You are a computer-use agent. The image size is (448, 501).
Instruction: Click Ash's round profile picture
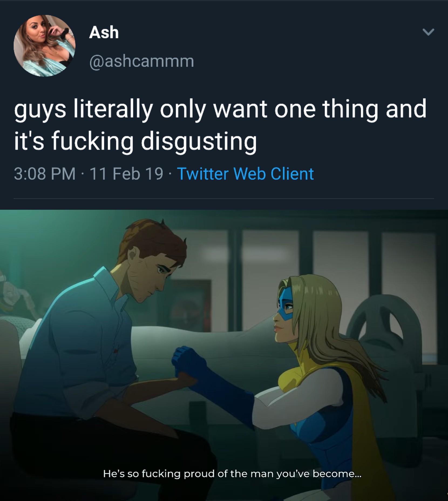(45, 46)
